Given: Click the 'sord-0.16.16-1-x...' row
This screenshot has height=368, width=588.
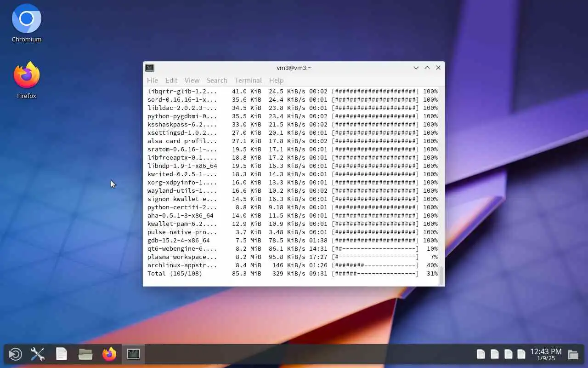Looking at the screenshot, I should pyautogui.click(x=293, y=100).
